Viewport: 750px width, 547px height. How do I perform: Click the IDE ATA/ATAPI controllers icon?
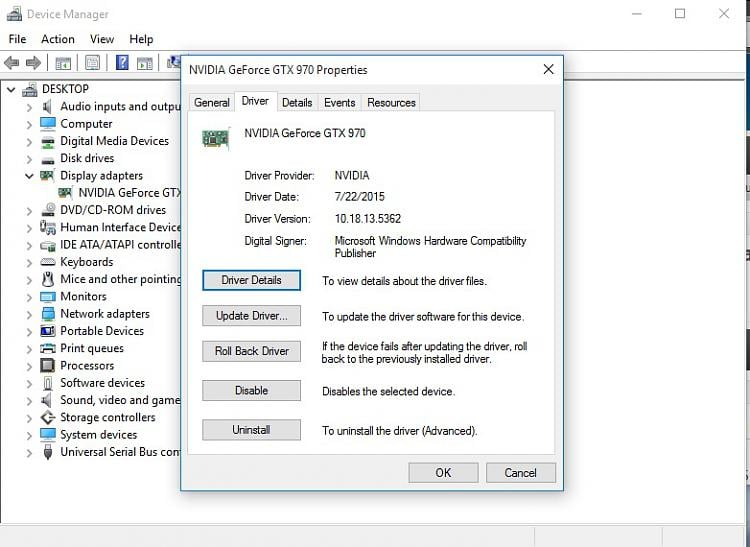click(48, 245)
